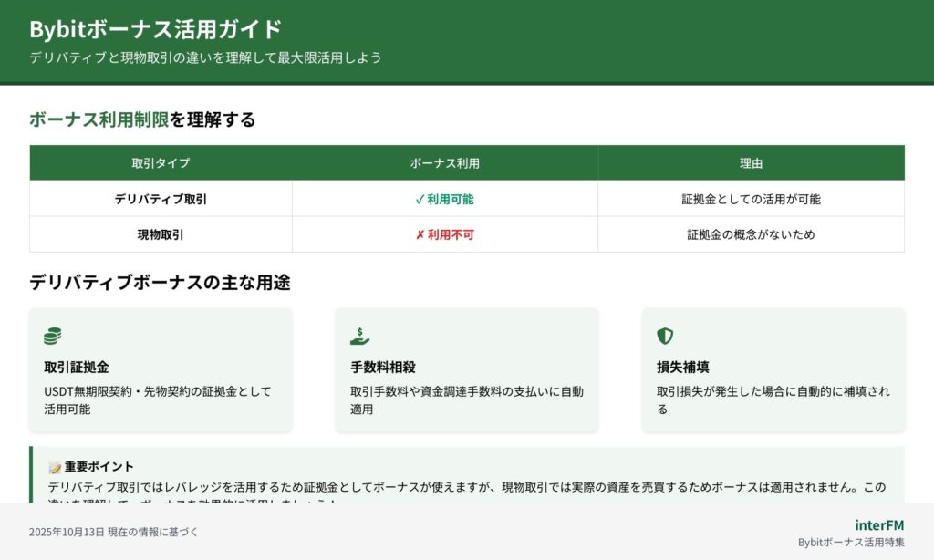Click the Bybitボーナス活用ガイド page title

156,29
